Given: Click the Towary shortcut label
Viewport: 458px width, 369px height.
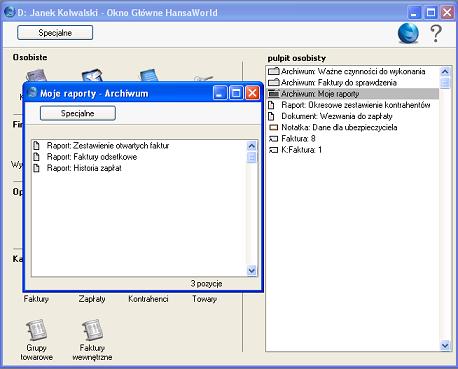Looking at the screenshot, I should pyautogui.click(x=204, y=299).
